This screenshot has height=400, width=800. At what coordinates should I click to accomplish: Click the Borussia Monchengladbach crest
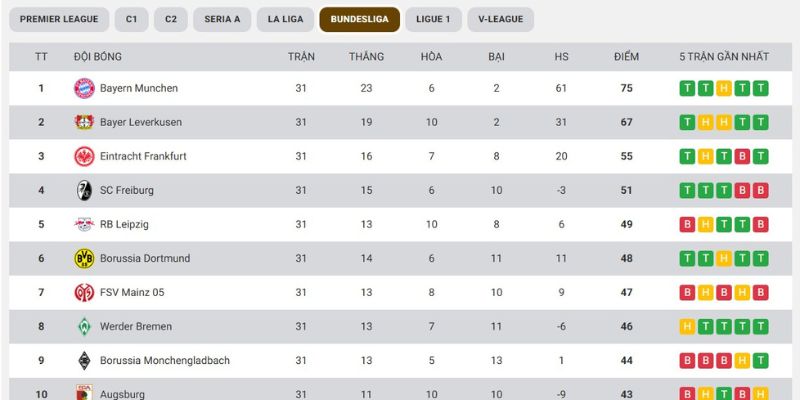(x=83, y=360)
